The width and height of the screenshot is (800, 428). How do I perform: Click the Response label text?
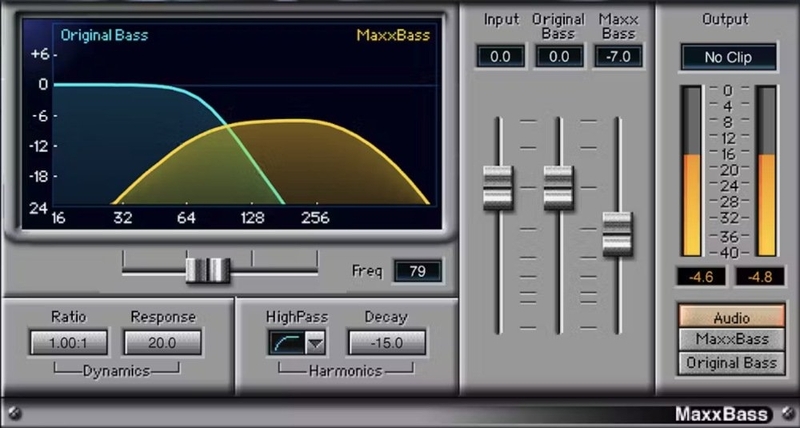(x=163, y=317)
